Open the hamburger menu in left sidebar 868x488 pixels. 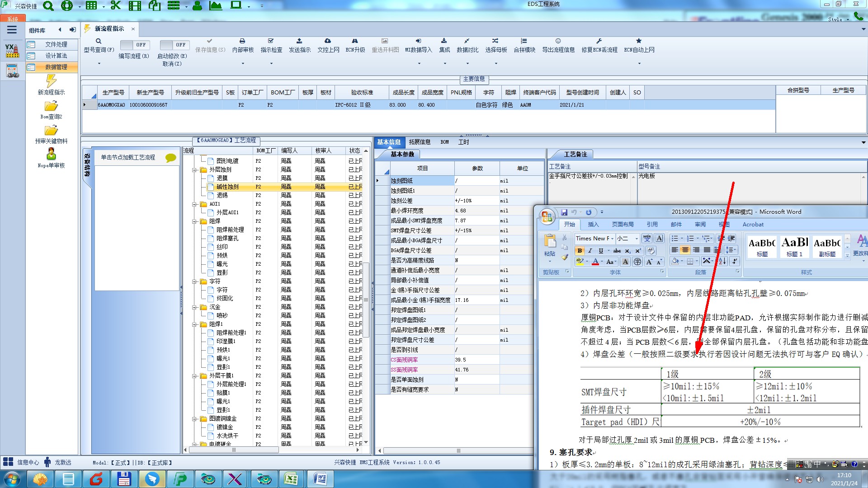tap(12, 30)
